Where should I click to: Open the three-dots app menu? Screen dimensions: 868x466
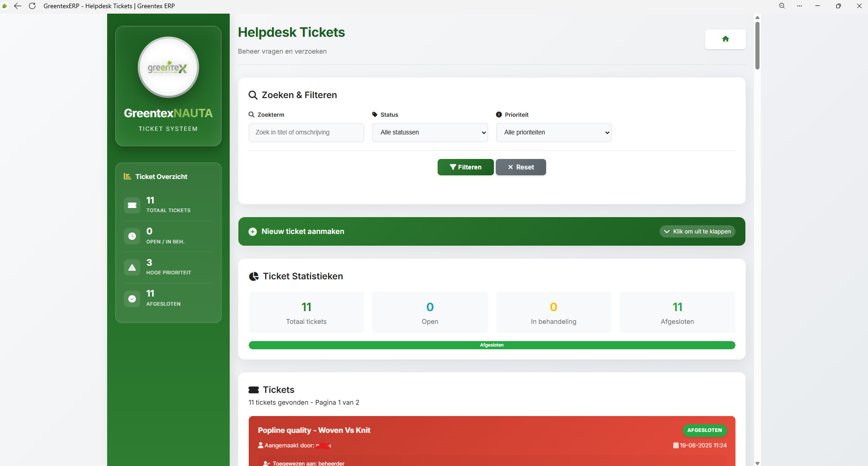799,6
